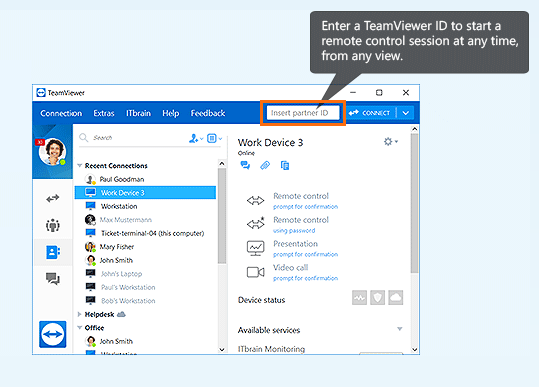
Task: Expand the Helpdesk group
Action: 79,314
